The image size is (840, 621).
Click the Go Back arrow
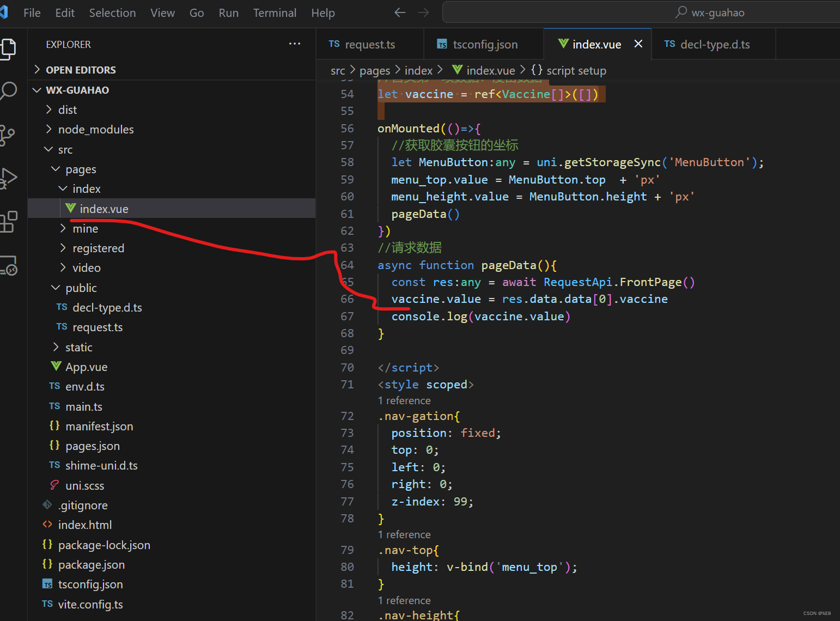[400, 13]
